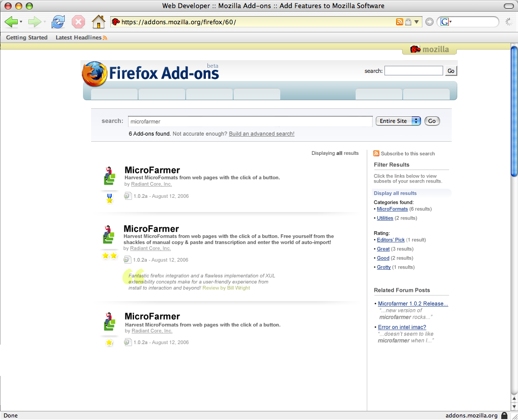The width and height of the screenshot is (518, 420).
Task: Click the Firefox Add-ons logo
Action: 150,73
